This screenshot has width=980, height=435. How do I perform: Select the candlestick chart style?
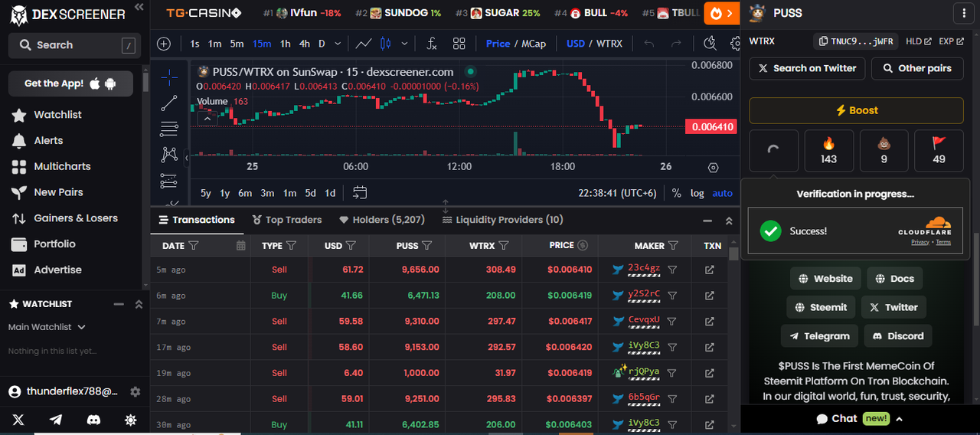pyautogui.click(x=385, y=44)
